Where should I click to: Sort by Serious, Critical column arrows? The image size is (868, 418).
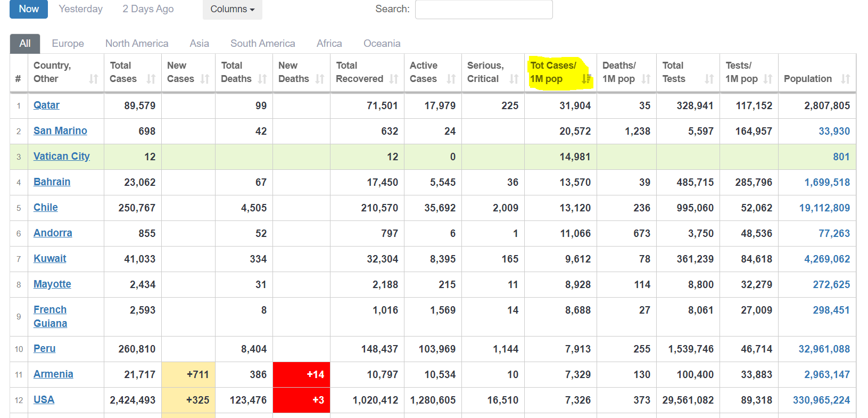click(x=514, y=79)
